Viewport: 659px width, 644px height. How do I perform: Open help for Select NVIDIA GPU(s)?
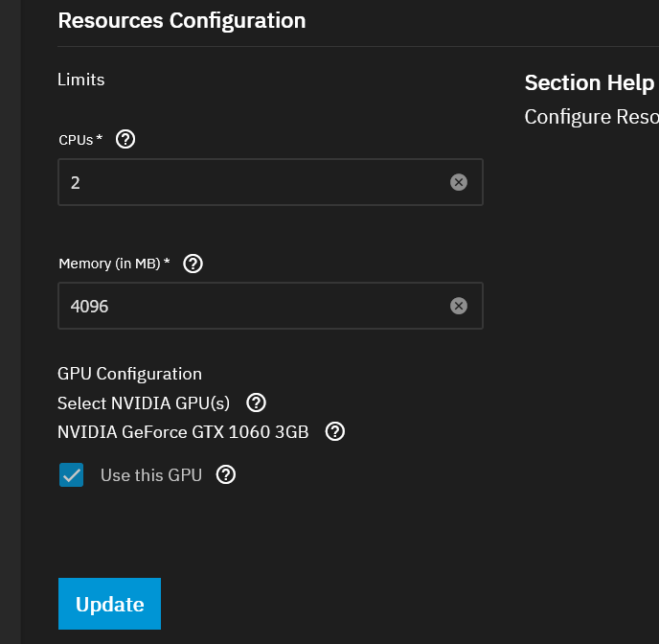pyautogui.click(x=257, y=402)
